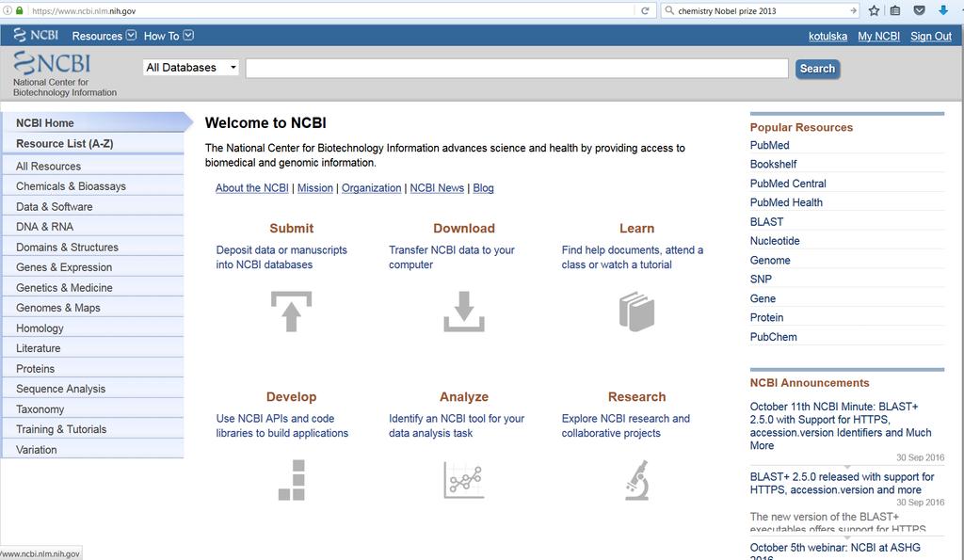Click the kotulska username link
Viewport: 964px width, 560px height.
[827, 37]
